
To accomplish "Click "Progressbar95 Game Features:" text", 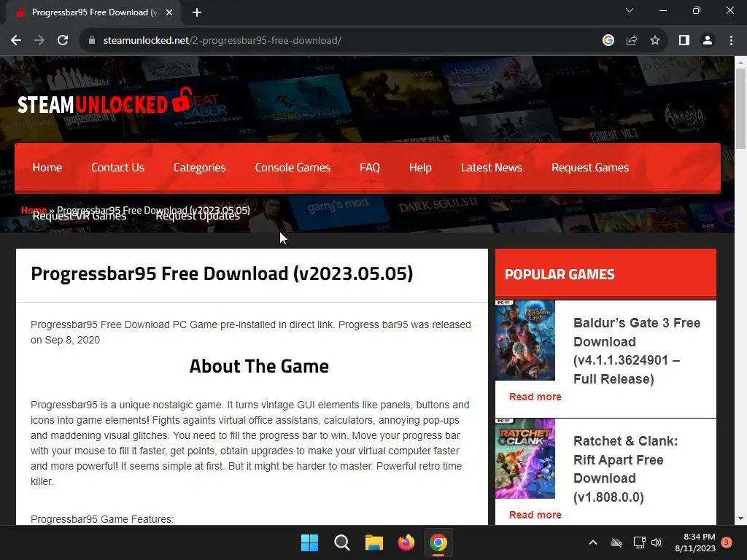I will 102,519.
